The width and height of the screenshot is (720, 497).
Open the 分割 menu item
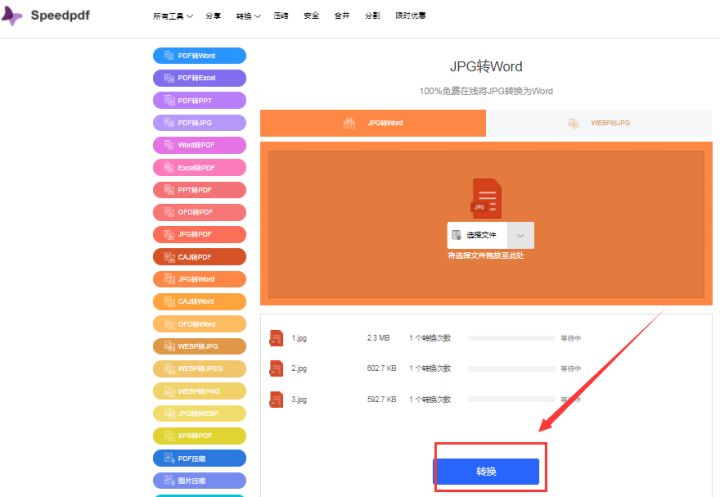pyautogui.click(x=372, y=16)
